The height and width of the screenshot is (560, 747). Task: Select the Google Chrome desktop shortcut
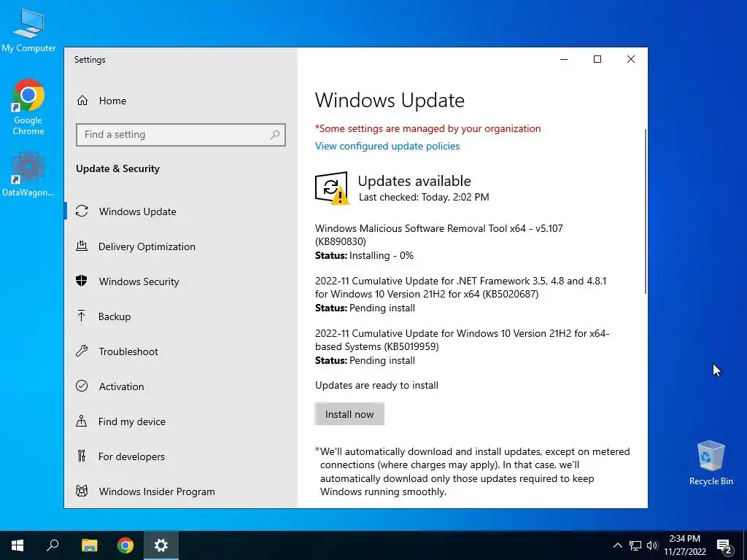28,107
